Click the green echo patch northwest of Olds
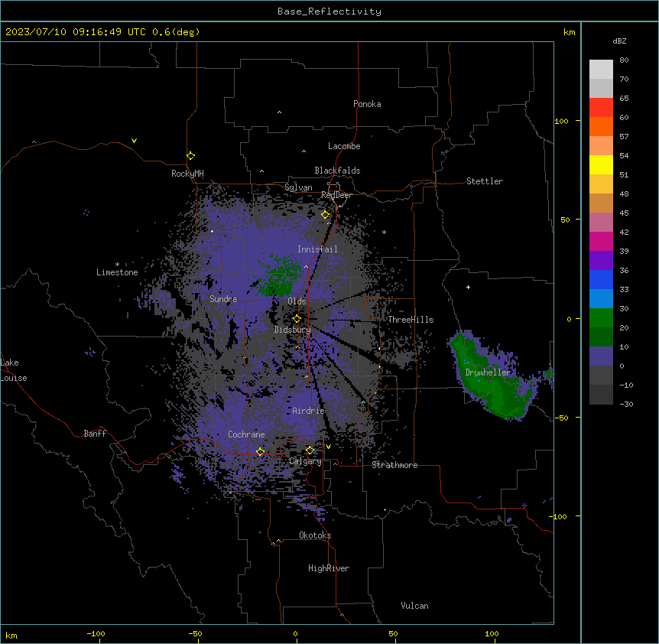659x644 pixels. (x=278, y=277)
